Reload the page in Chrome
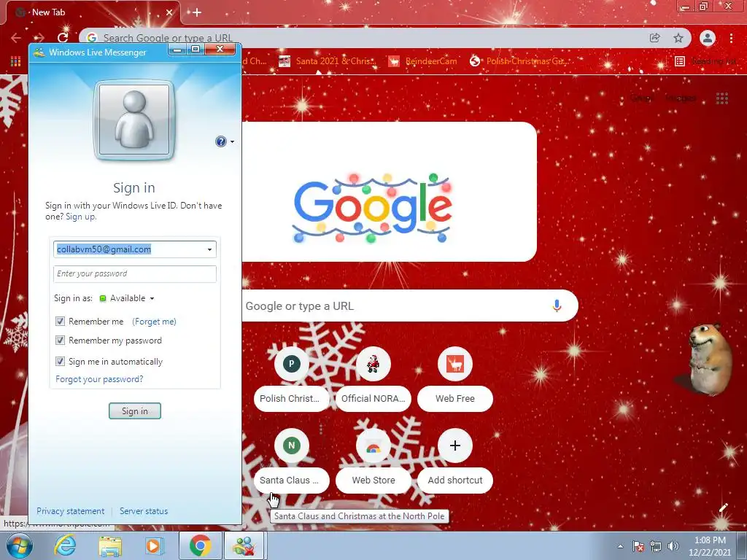This screenshot has height=560, width=747. (63, 38)
